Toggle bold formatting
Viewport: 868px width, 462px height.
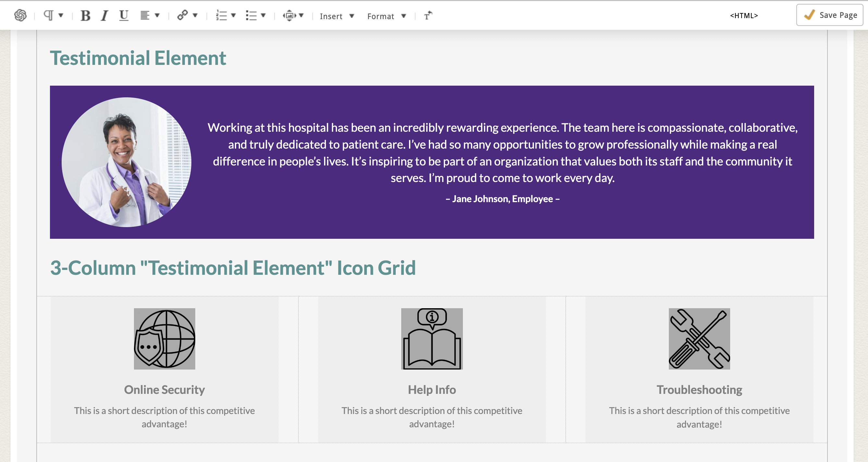pos(86,16)
